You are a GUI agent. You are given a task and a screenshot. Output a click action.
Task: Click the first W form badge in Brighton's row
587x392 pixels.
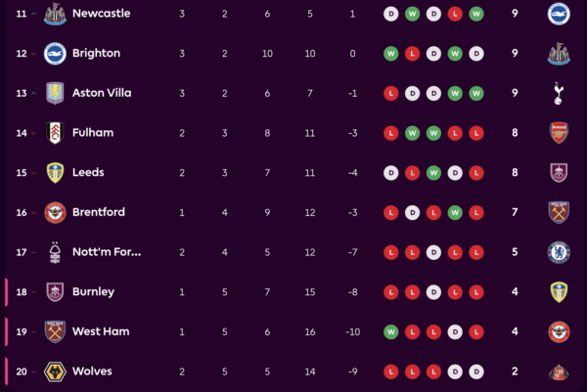pyautogui.click(x=391, y=54)
